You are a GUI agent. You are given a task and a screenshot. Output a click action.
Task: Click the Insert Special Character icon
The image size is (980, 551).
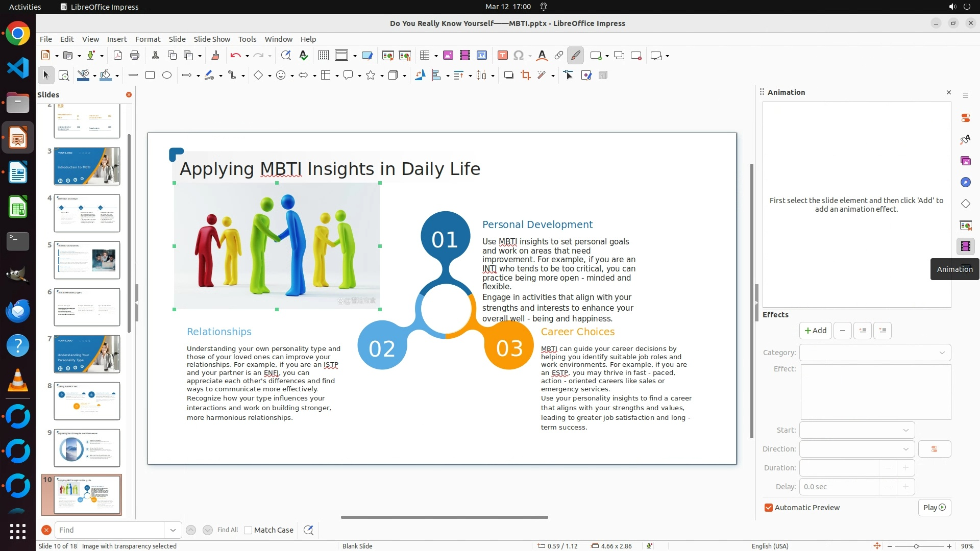click(518, 56)
